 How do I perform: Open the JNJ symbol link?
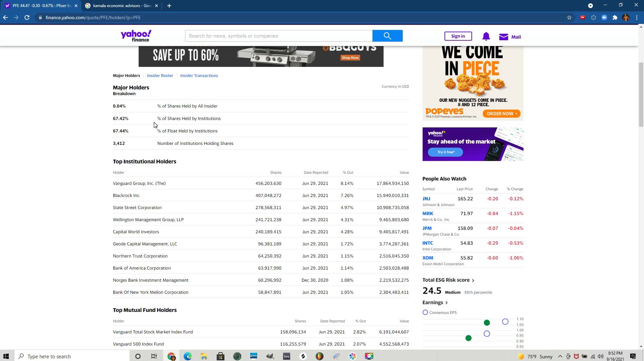(426, 199)
